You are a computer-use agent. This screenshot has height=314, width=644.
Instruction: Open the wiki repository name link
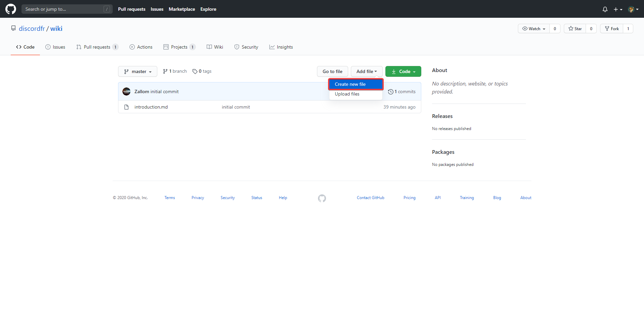[x=56, y=28]
